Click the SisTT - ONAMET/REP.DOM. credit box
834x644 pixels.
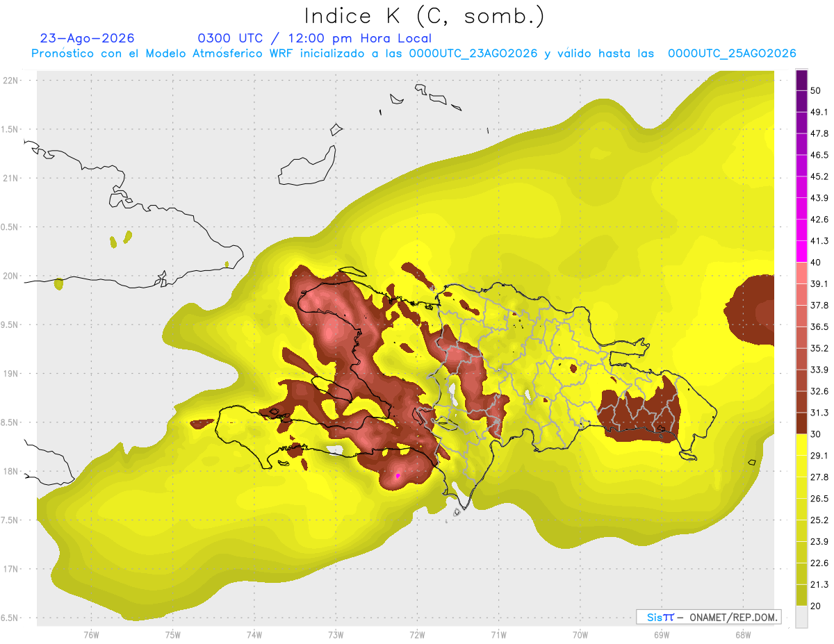[708, 617]
